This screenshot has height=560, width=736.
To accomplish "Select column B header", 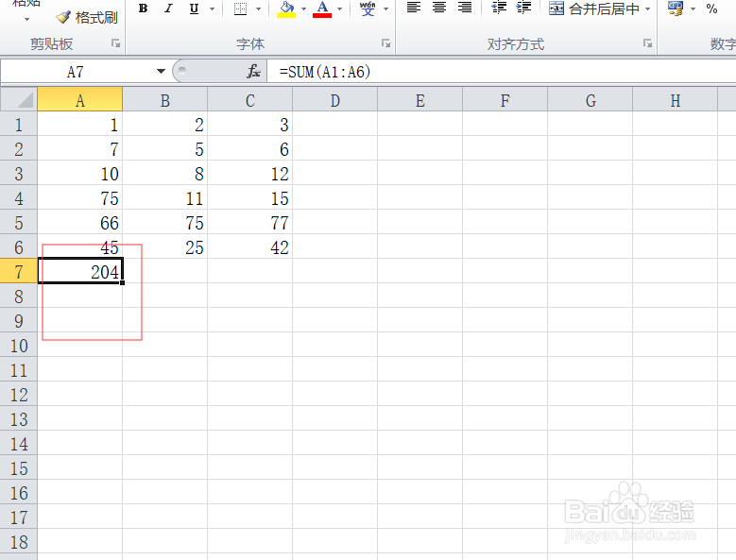I will tap(164, 100).
